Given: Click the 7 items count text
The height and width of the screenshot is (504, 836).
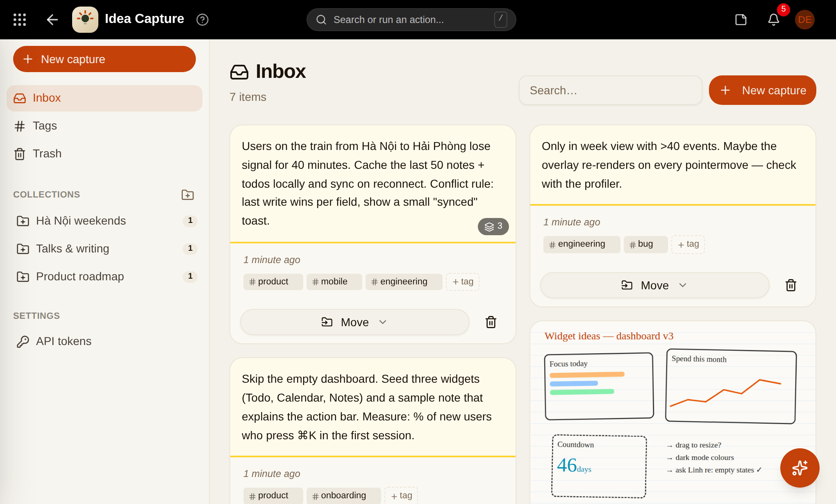Looking at the screenshot, I should (x=248, y=97).
